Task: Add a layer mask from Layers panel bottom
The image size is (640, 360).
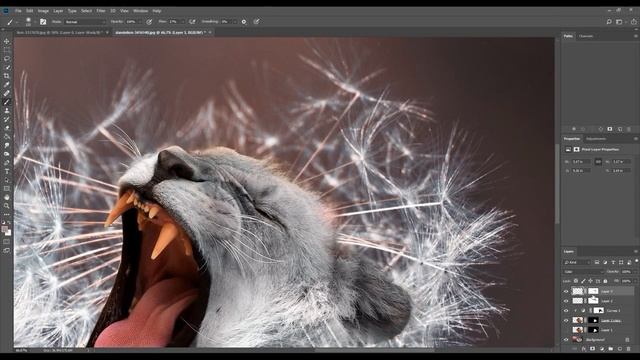Action: tap(593, 349)
